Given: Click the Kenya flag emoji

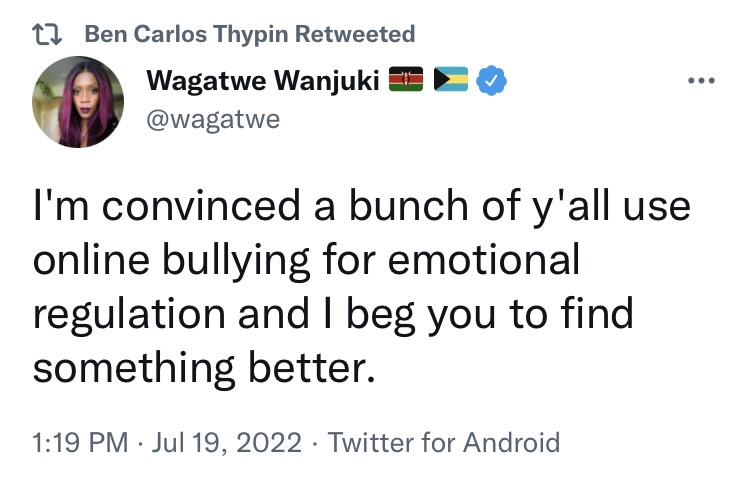Looking at the screenshot, I should 408,82.
